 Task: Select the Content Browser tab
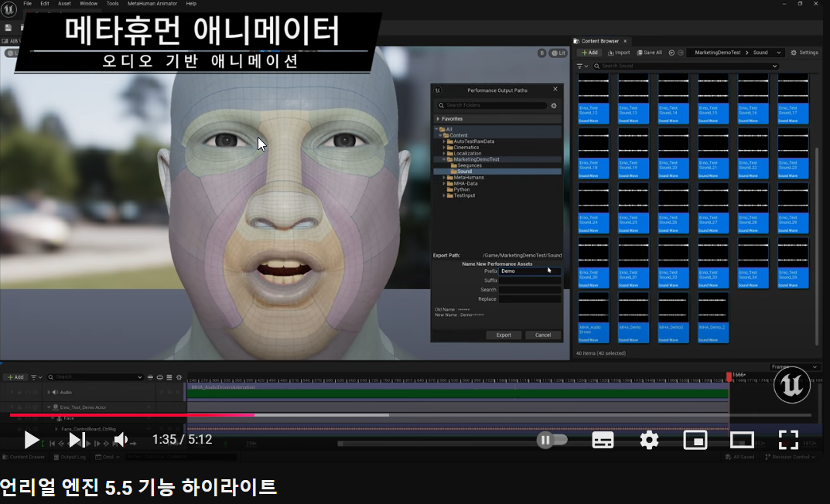[x=599, y=41]
